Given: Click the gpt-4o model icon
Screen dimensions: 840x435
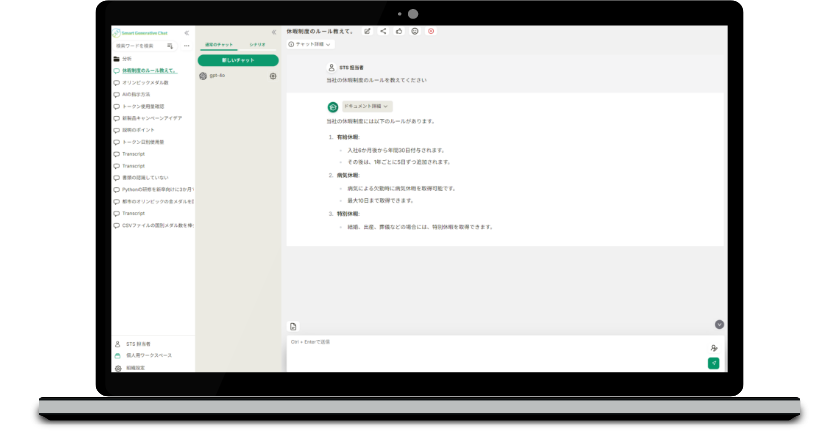Looking at the screenshot, I should pyautogui.click(x=203, y=76).
